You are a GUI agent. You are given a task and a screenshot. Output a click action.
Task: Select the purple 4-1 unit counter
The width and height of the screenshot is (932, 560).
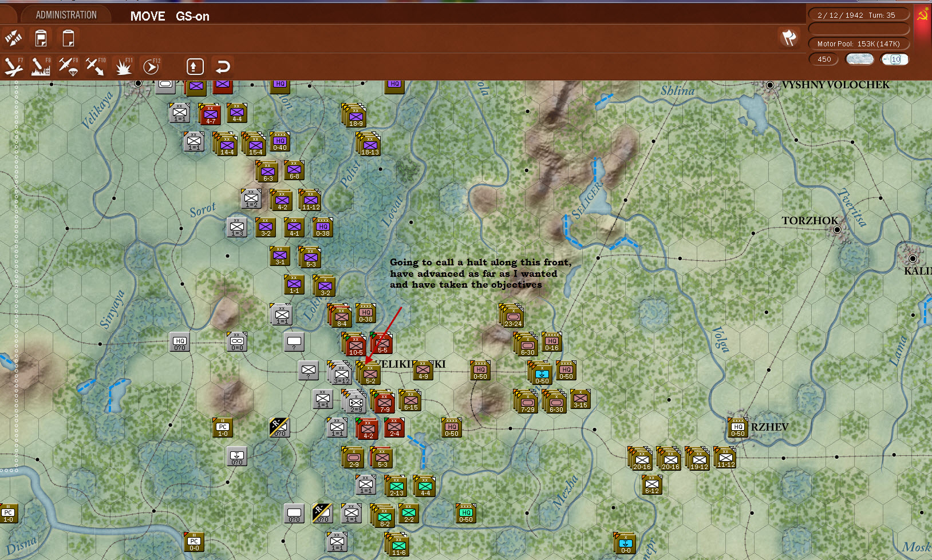(294, 228)
